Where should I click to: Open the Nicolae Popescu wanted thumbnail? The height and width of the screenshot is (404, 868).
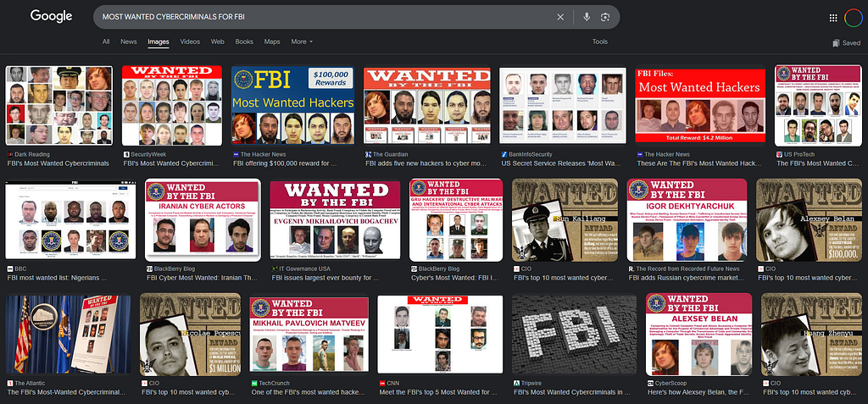click(x=191, y=335)
